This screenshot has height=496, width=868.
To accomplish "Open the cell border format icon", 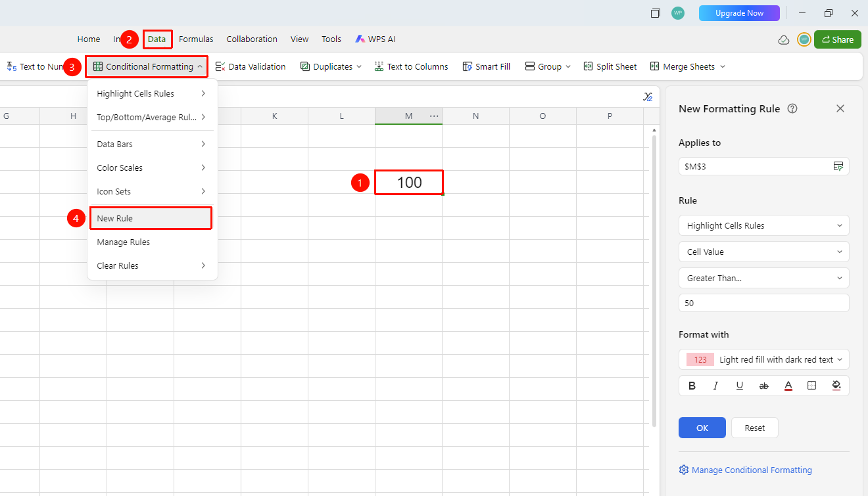I will tap(812, 386).
